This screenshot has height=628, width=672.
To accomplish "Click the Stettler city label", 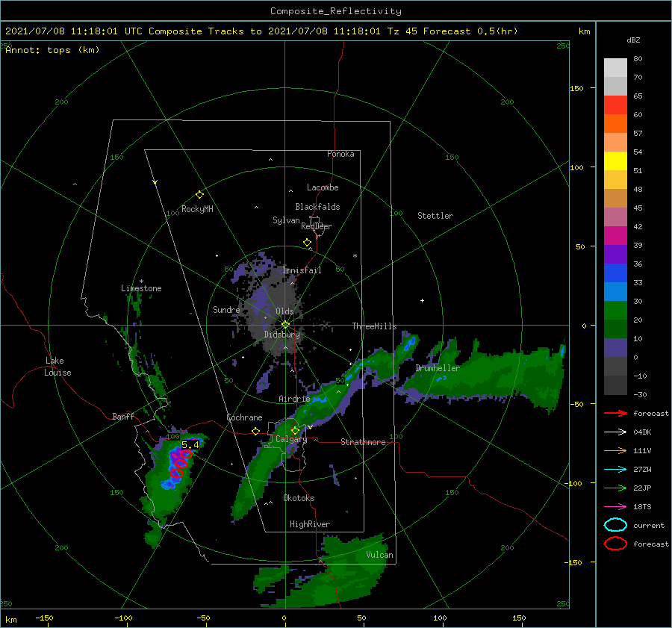I will (x=435, y=216).
